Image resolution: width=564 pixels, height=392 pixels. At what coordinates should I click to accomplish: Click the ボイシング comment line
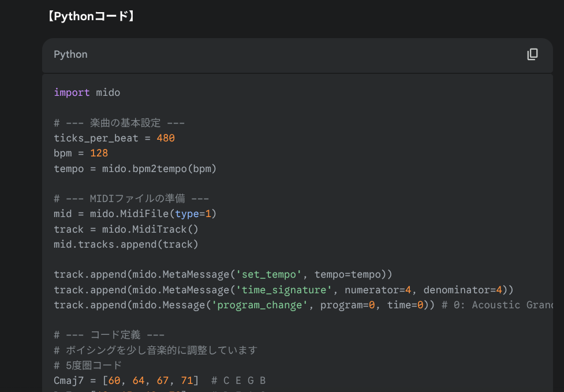coord(155,350)
